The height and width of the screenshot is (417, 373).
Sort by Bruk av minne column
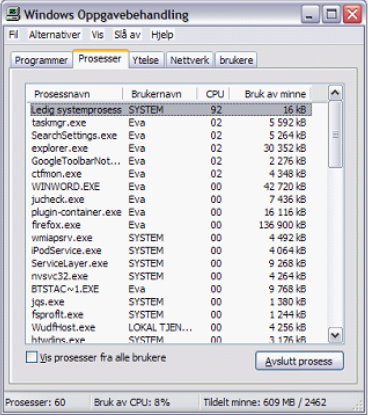(x=270, y=94)
